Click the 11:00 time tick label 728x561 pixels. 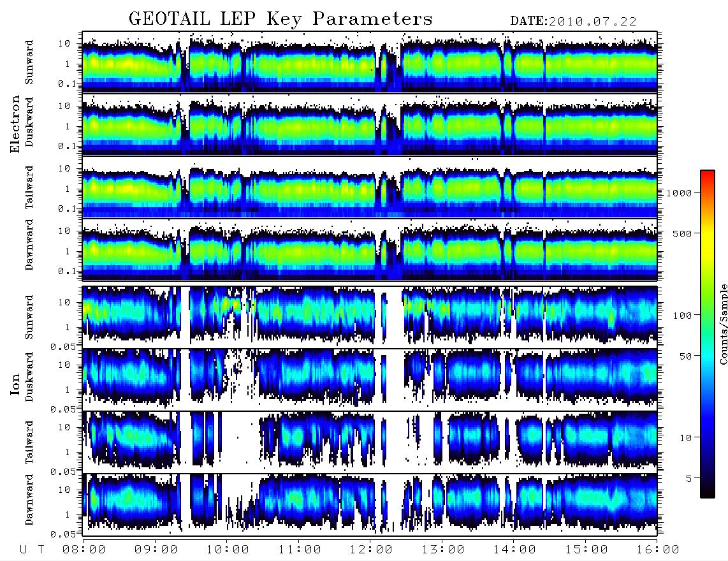tap(300, 550)
